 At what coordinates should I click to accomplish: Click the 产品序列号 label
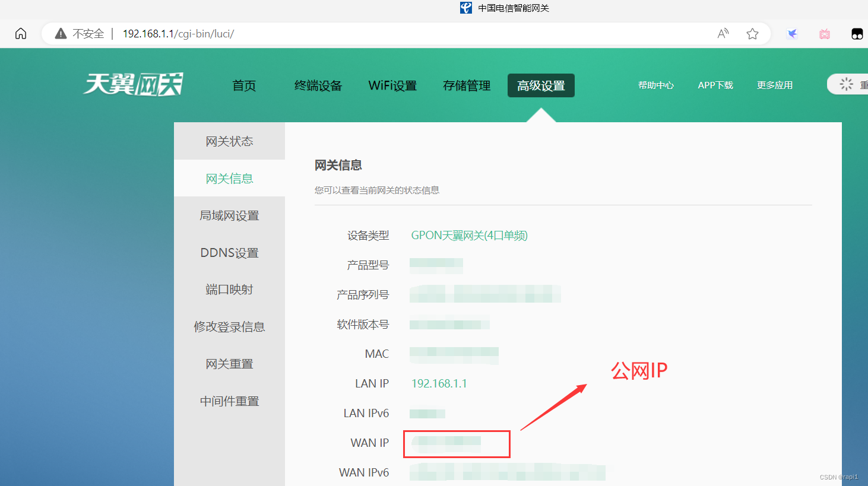[x=363, y=295]
